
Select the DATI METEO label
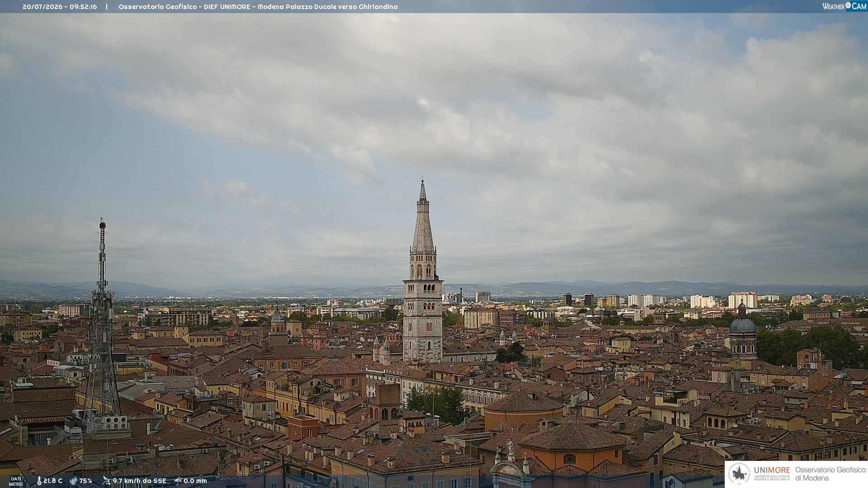[16, 481]
